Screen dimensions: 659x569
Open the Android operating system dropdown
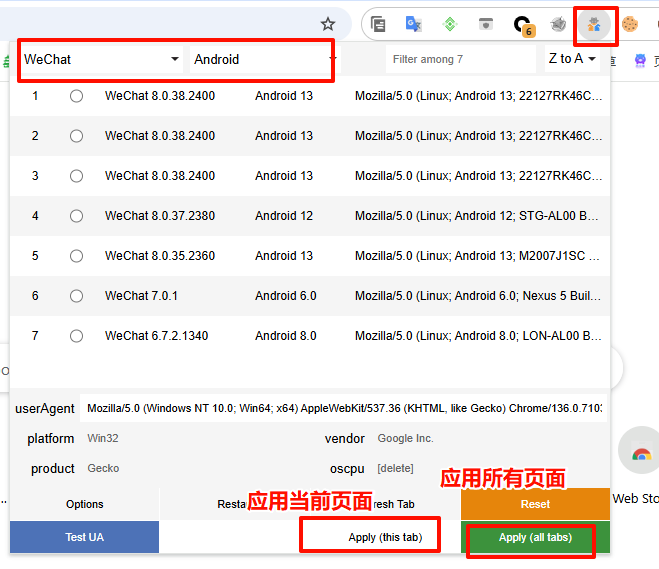[x=265, y=59]
